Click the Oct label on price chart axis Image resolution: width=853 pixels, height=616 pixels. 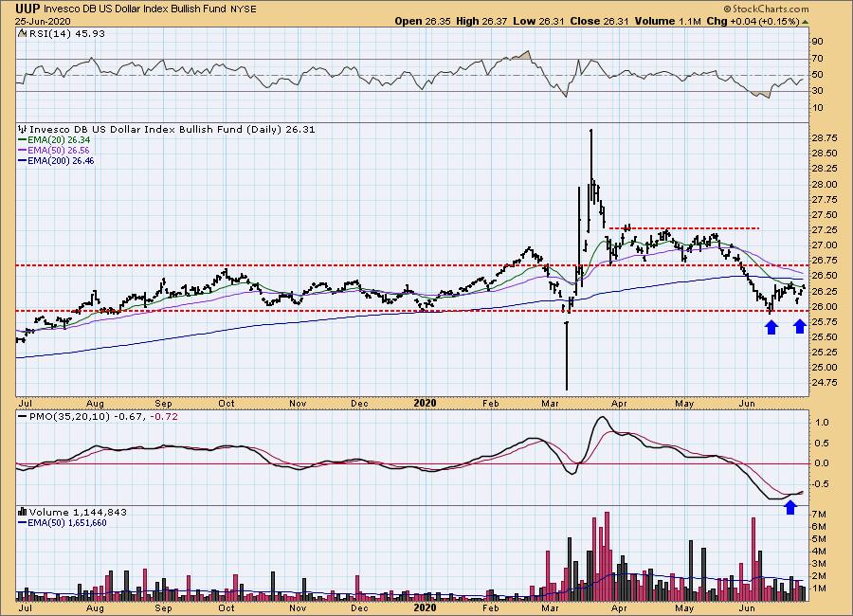(227, 403)
